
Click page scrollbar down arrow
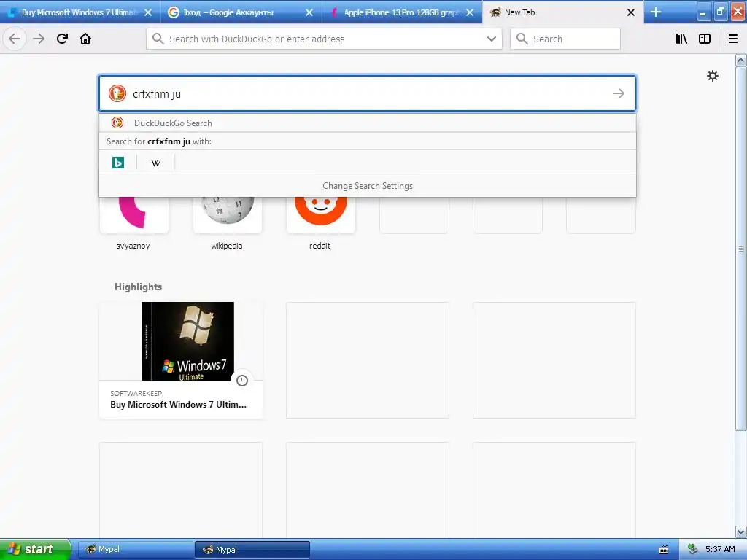point(740,532)
